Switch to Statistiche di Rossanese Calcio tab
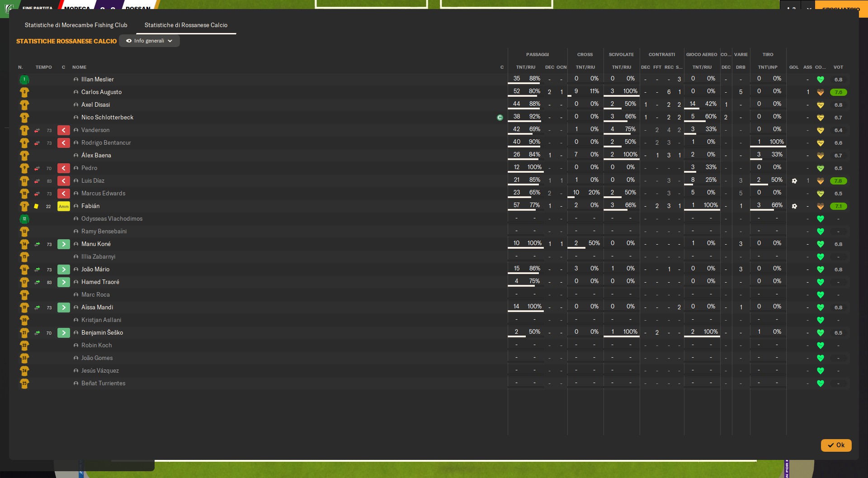 (x=186, y=25)
